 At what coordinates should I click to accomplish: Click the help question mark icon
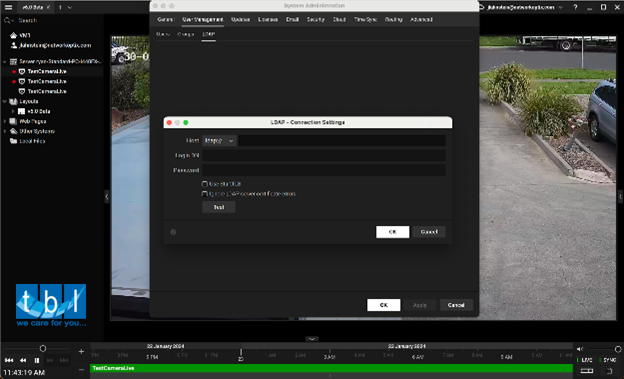[x=575, y=7]
